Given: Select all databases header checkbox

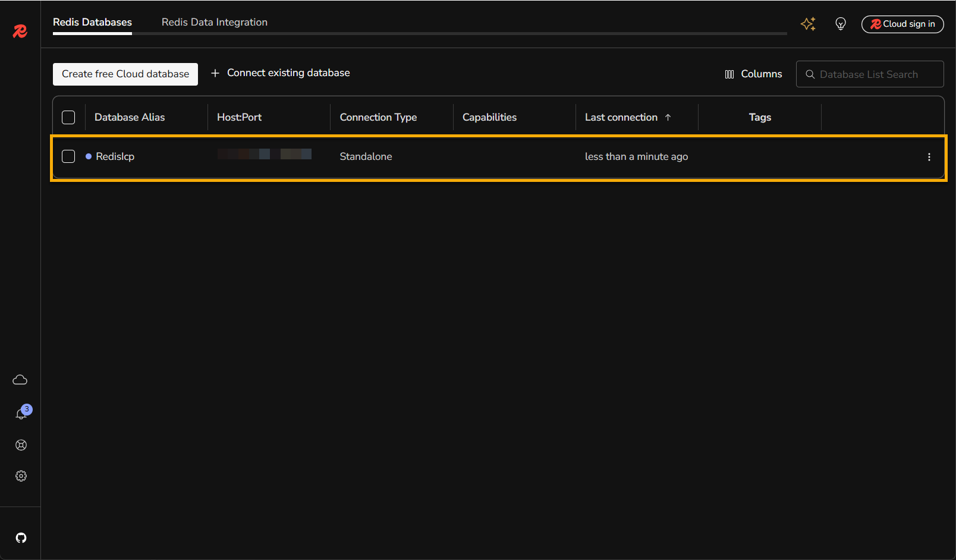Looking at the screenshot, I should click(x=68, y=117).
